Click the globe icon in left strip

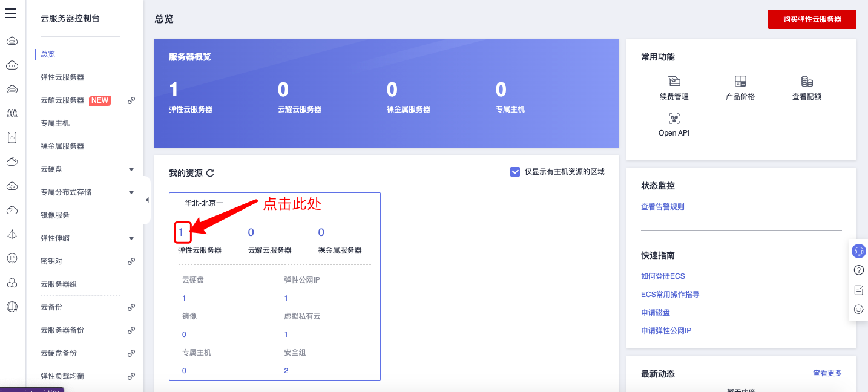pyautogui.click(x=12, y=307)
